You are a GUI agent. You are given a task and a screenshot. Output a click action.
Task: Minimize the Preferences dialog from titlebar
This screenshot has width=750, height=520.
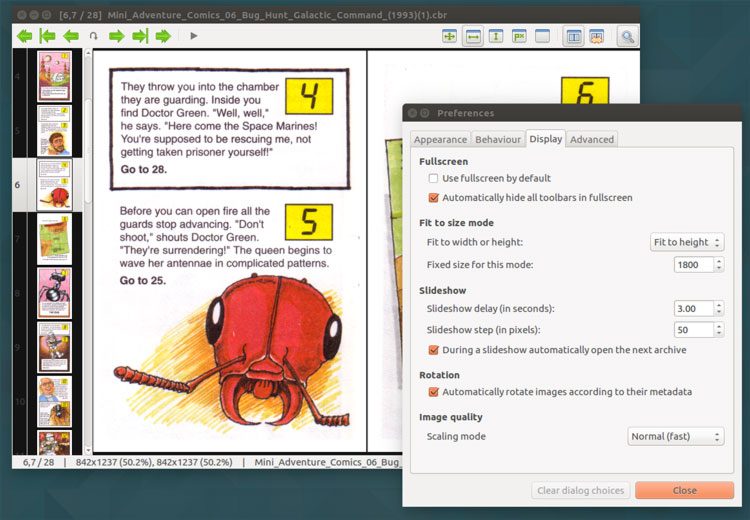coord(425,113)
